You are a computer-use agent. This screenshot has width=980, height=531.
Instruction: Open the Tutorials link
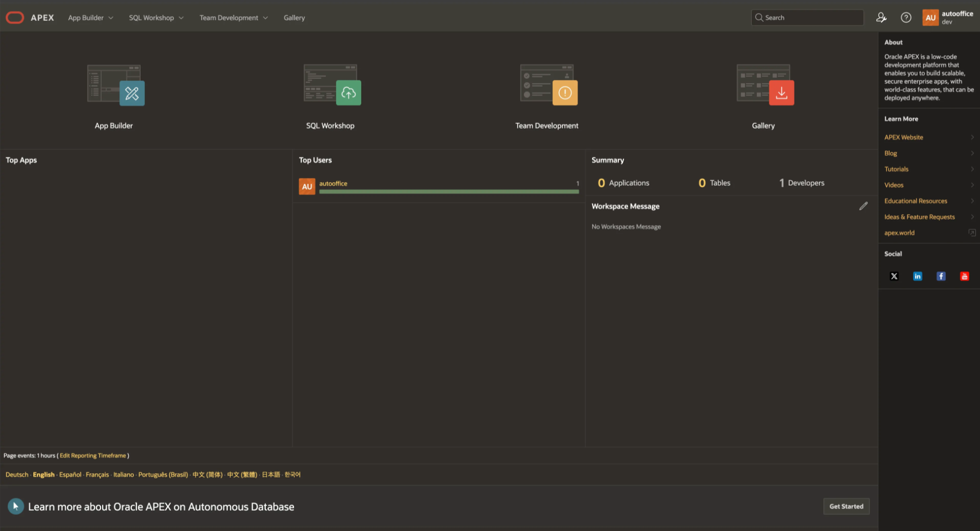click(896, 169)
